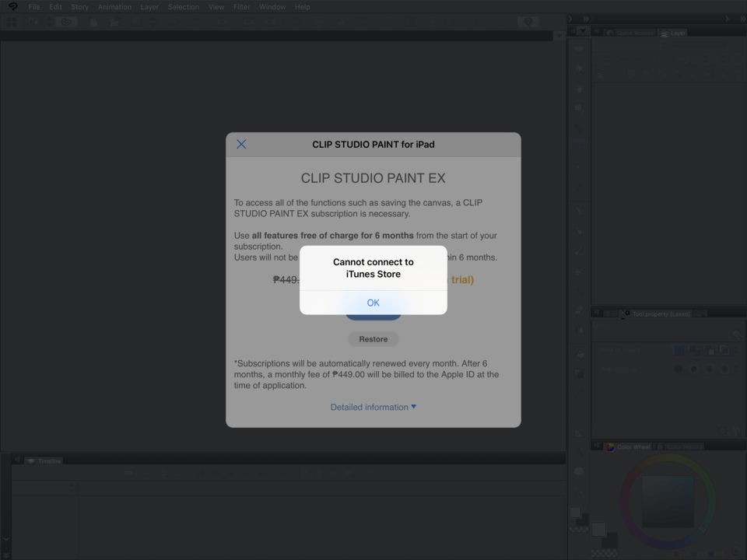
Task: Click the saturation square in Color Wheel
Action: point(668,502)
